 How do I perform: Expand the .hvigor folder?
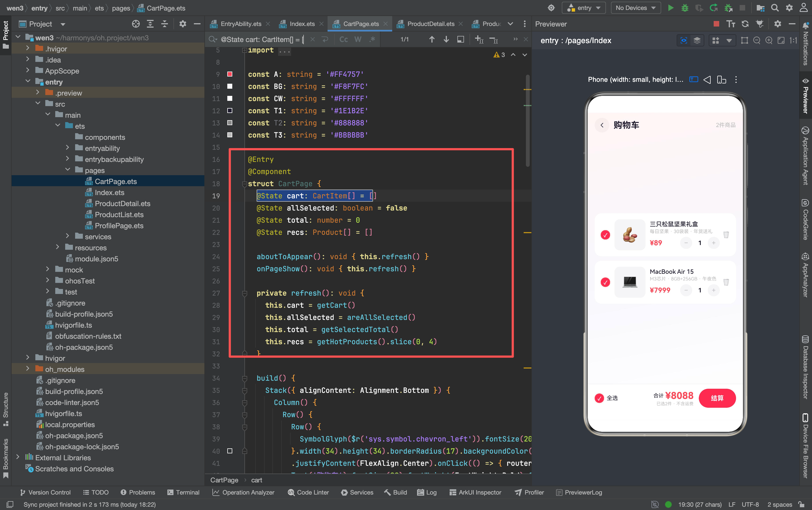coord(28,49)
